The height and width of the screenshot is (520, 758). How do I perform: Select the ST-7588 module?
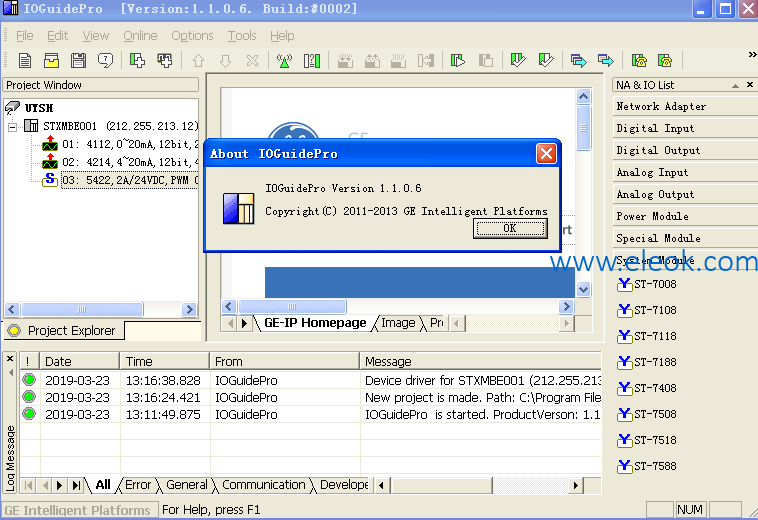tap(647, 466)
